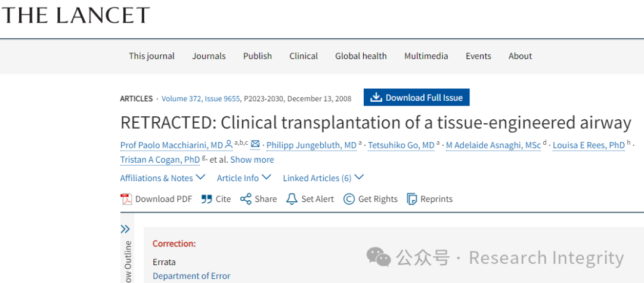Click The Lancet logo
This screenshot has width=644, height=283.
click(x=75, y=15)
